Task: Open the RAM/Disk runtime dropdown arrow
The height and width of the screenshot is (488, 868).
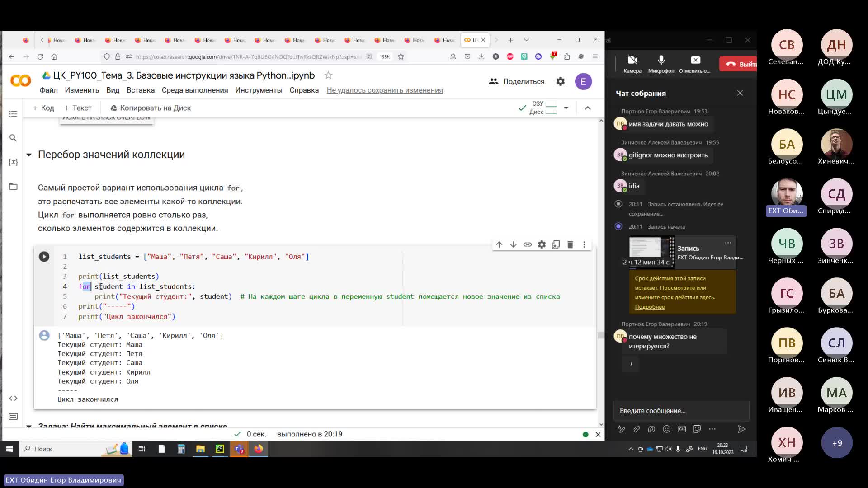Action: pos(566,108)
